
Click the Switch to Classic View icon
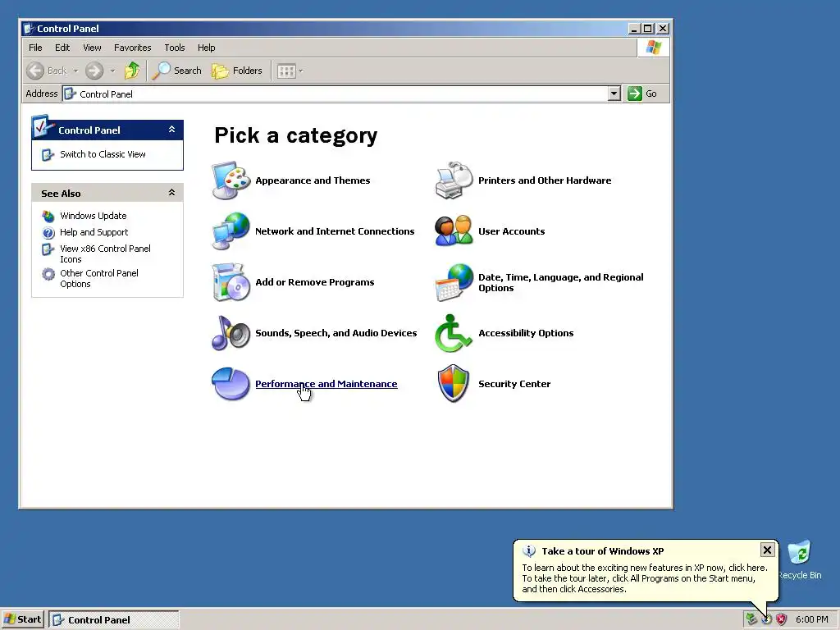tap(48, 155)
